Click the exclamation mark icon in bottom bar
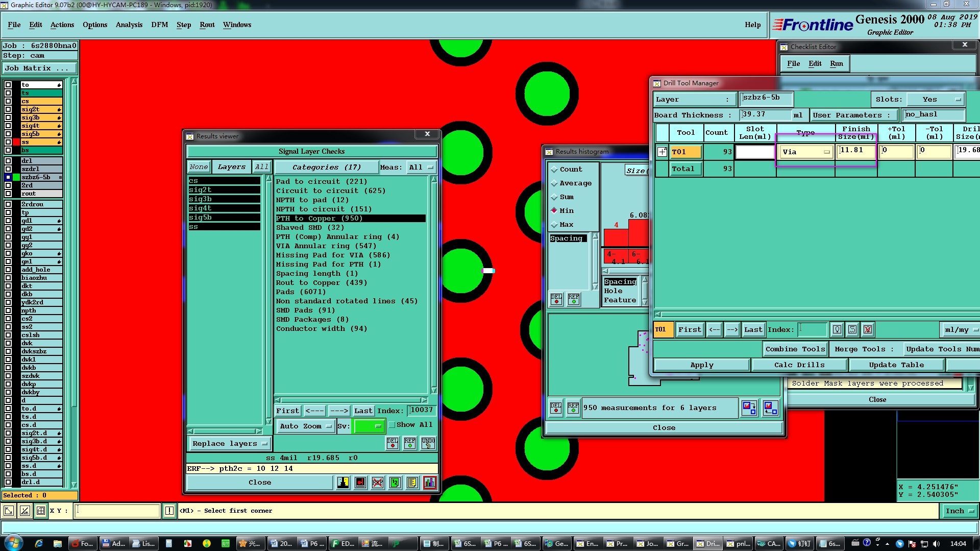 (169, 511)
